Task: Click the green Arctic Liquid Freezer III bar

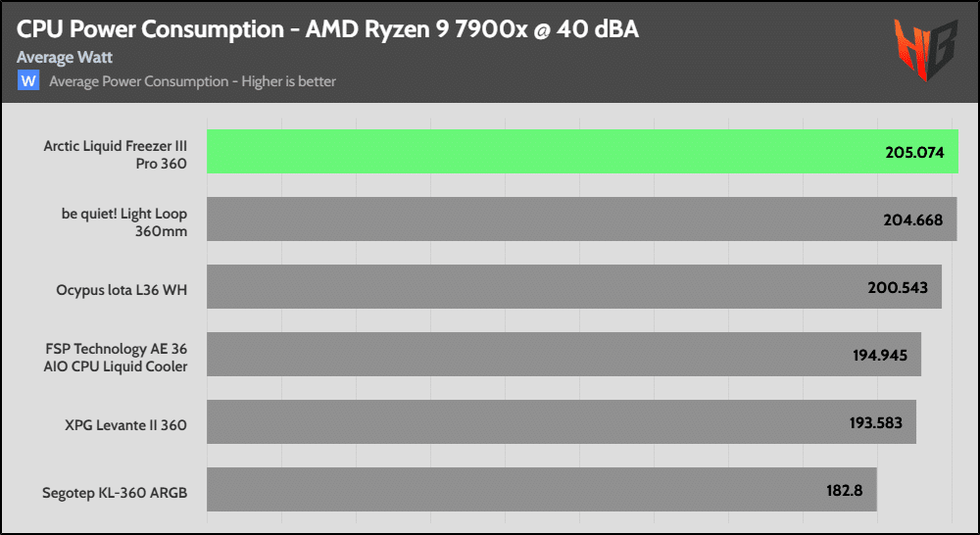Action: [x=582, y=152]
